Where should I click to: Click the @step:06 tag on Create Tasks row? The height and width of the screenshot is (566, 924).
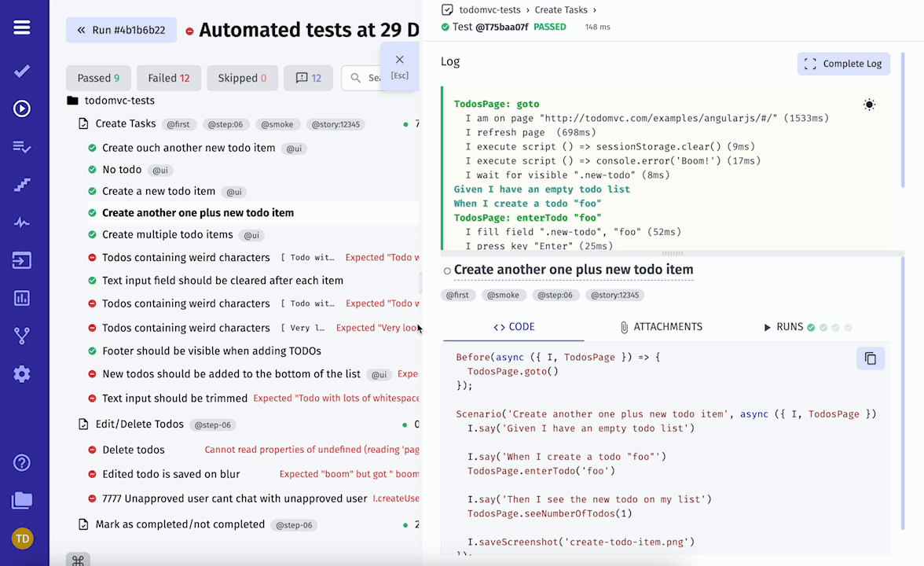coord(225,124)
